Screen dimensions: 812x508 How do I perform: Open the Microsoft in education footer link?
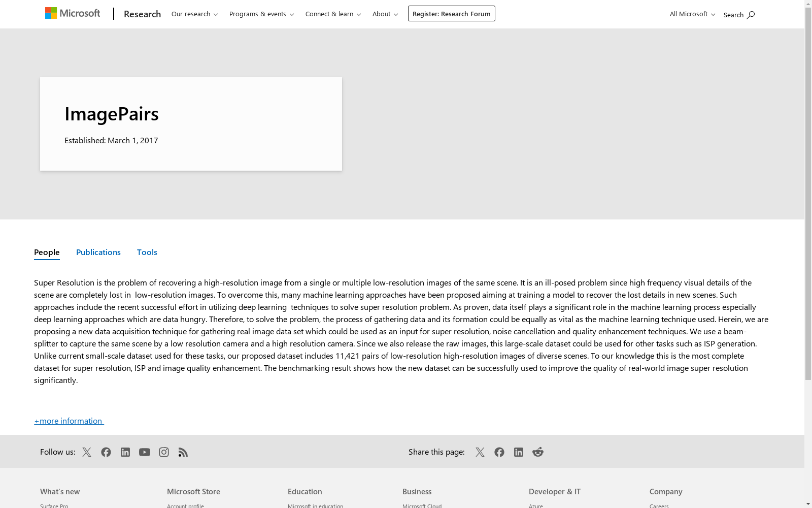(315, 505)
